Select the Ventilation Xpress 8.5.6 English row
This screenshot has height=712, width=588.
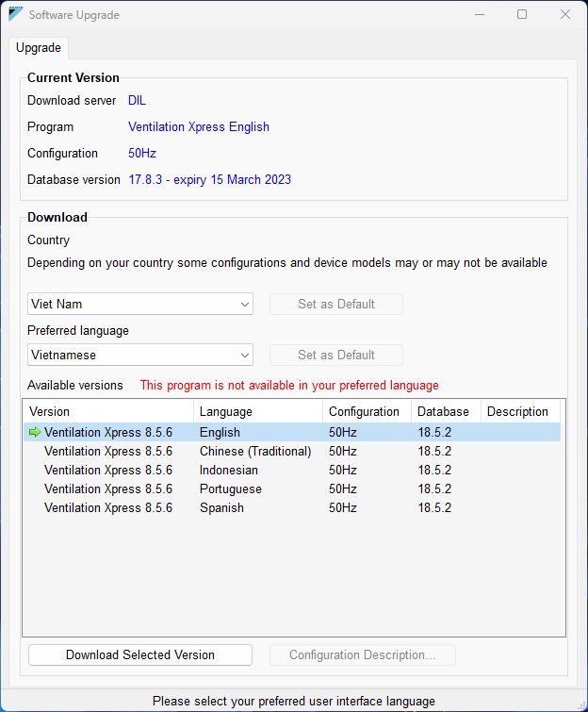[292, 432]
